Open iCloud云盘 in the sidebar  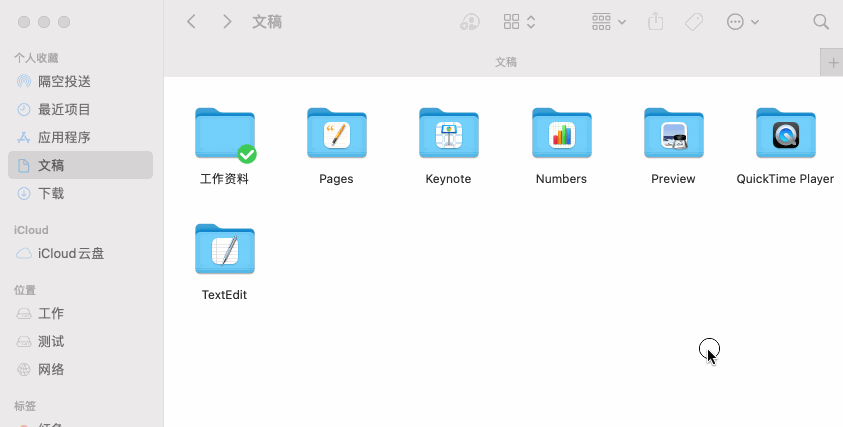(x=81, y=253)
